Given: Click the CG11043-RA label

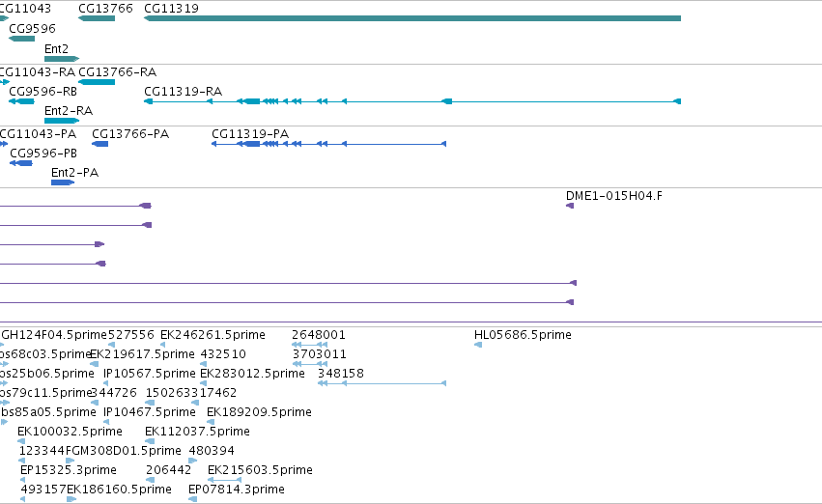Looking at the screenshot, I should 38,71.
